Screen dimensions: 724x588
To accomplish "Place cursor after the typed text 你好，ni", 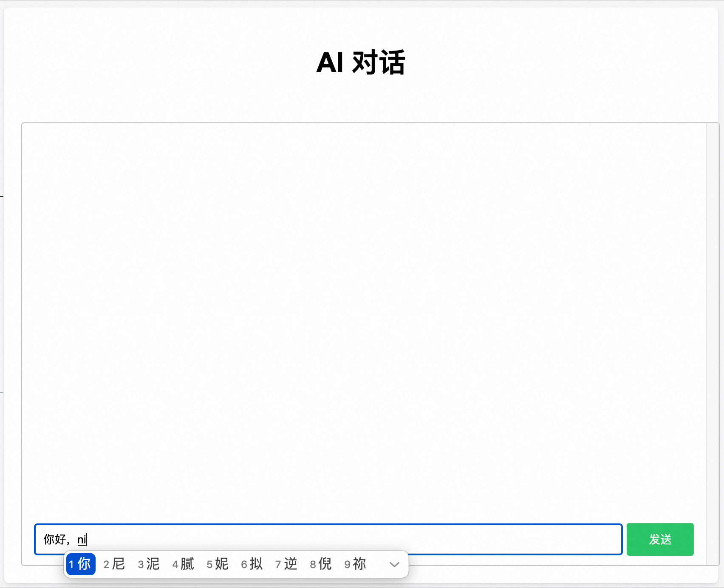I will [x=87, y=540].
